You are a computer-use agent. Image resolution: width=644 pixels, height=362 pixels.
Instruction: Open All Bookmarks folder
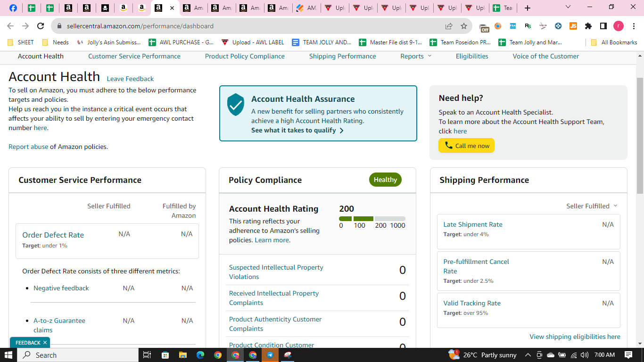614,42
